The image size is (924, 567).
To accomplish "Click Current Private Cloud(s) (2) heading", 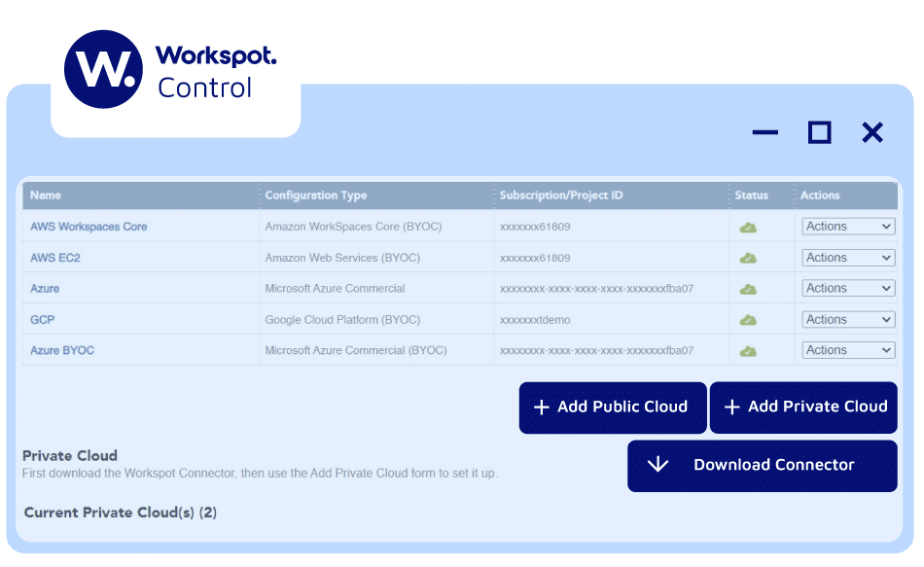I will point(121,513).
